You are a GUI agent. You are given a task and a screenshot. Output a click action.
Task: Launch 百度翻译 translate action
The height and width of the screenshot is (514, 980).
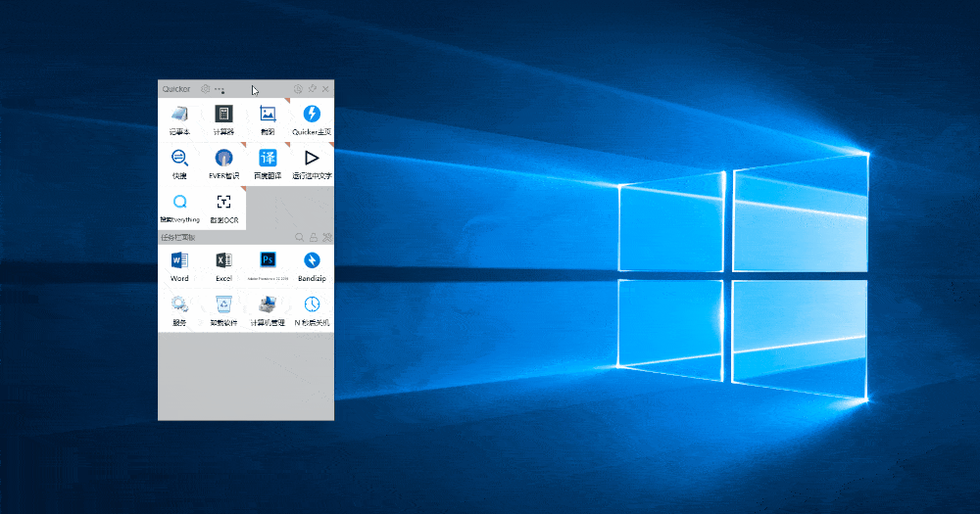coord(268,164)
